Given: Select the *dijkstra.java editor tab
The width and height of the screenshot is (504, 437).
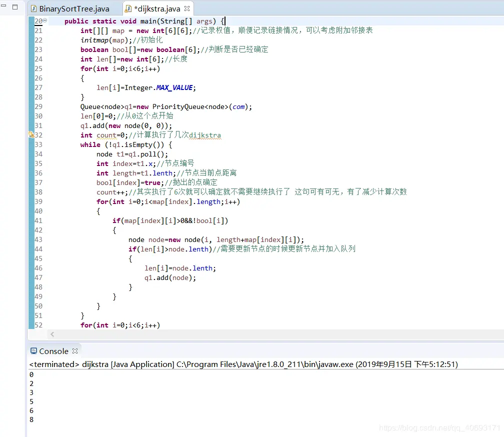Looking at the screenshot, I should pos(157,8).
